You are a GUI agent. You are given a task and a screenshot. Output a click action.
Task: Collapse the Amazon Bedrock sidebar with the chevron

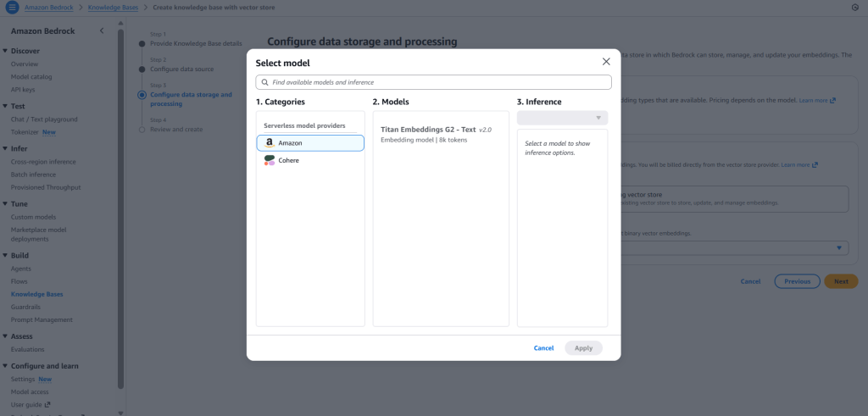(x=102, y=31)
